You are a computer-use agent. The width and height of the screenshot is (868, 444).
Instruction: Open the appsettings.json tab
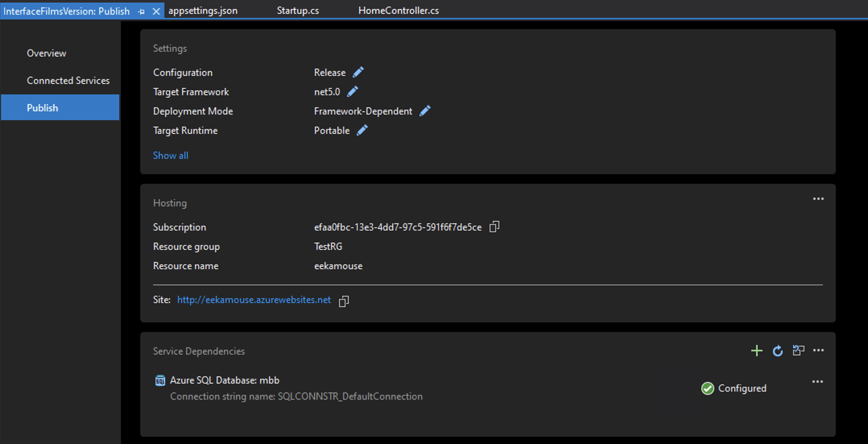[203, 10]
